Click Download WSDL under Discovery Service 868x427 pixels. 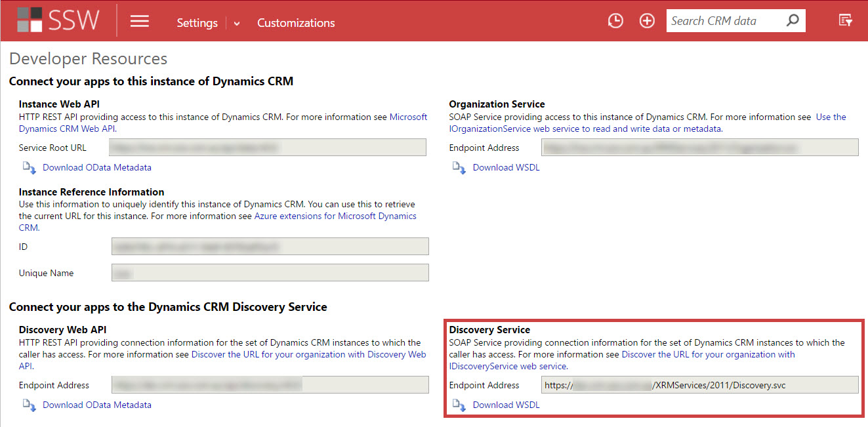click(506, 405)
